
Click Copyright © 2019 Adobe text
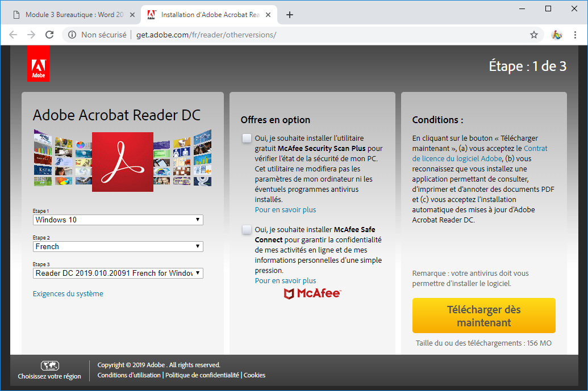coord(159,365)
